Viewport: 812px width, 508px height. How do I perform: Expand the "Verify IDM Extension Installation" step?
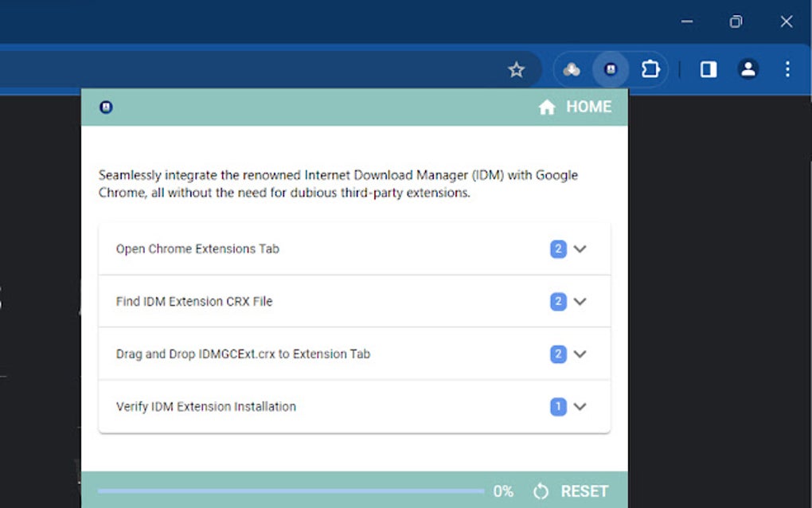pyautogui.click(x=580, y=406)
